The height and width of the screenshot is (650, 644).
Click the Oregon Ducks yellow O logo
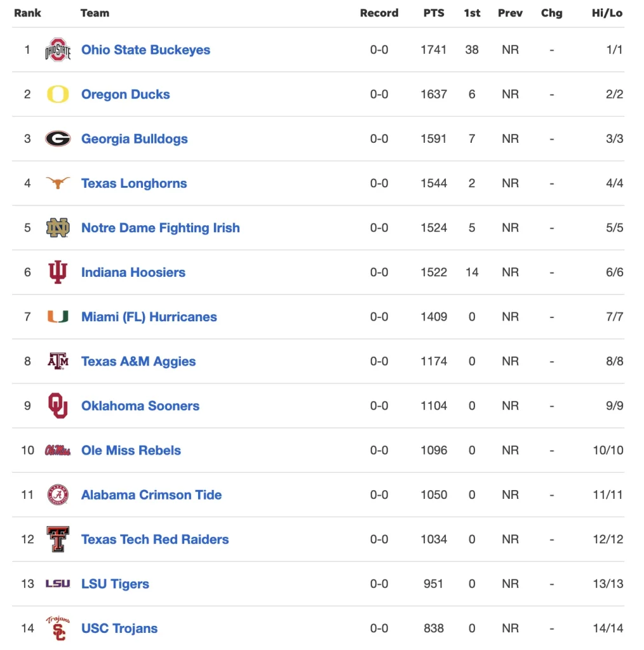[58, 94]
